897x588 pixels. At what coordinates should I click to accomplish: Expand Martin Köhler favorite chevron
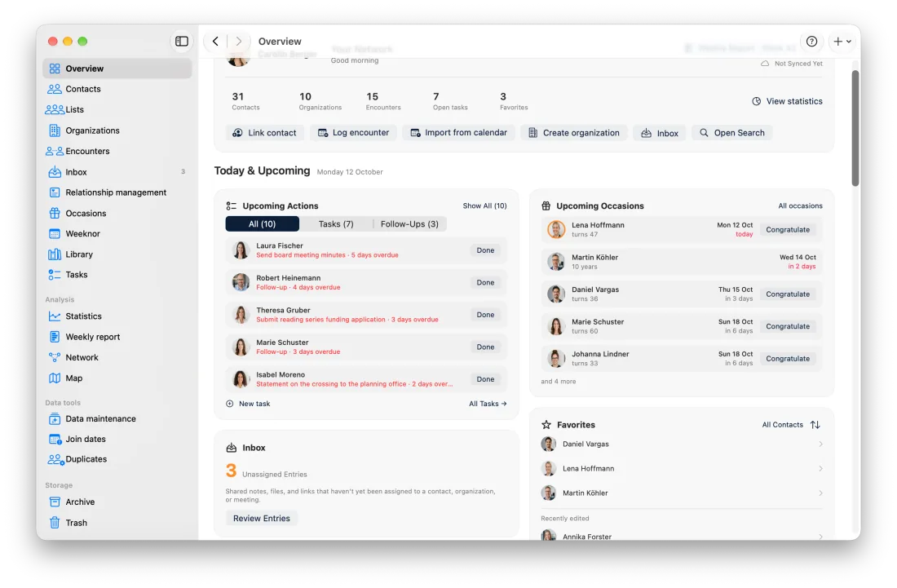coord(820,493)
